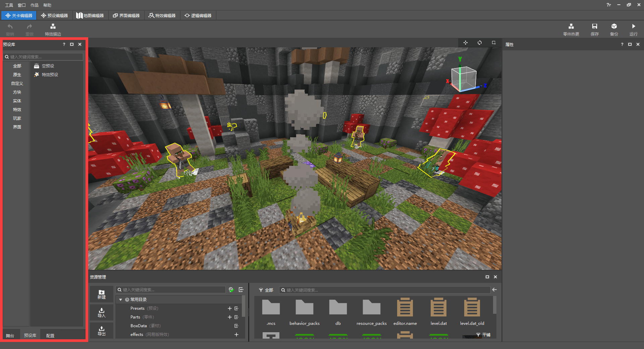
Task: Open Presets folder location icon
Action: tap(236, 308)
